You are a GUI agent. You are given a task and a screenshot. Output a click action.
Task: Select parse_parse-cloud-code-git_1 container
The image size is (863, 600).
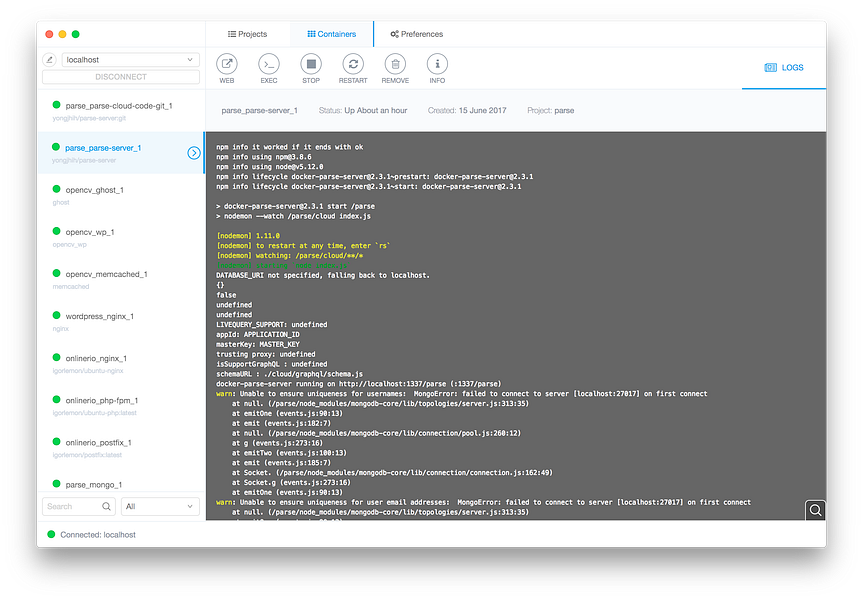121,111
